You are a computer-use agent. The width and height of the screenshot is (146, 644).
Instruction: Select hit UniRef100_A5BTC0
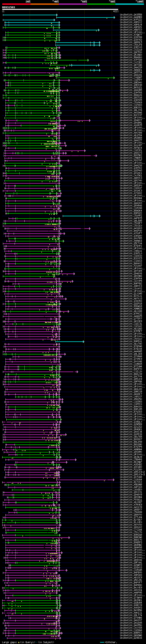[131, 30]
